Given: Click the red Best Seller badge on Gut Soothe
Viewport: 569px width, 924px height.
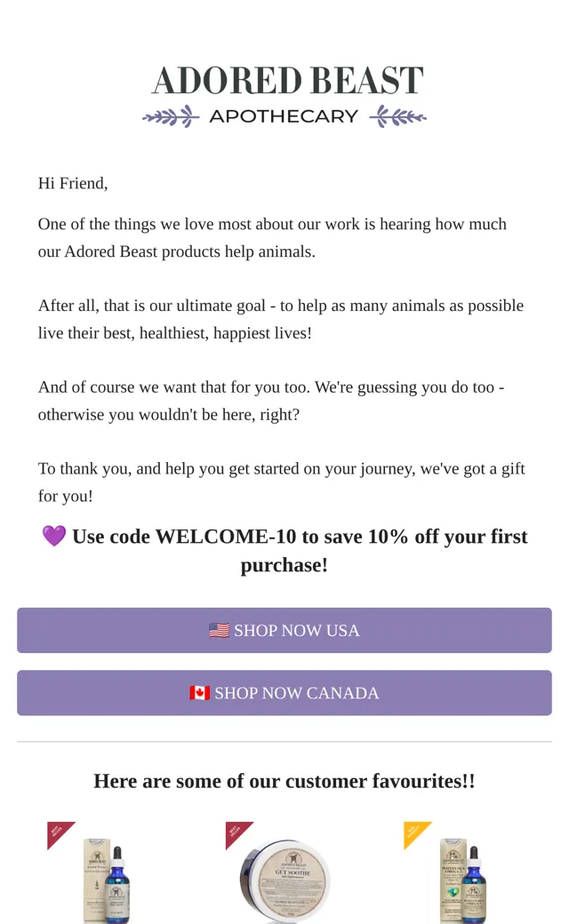Looking at the screenshot, I should [x=237, y=833].
